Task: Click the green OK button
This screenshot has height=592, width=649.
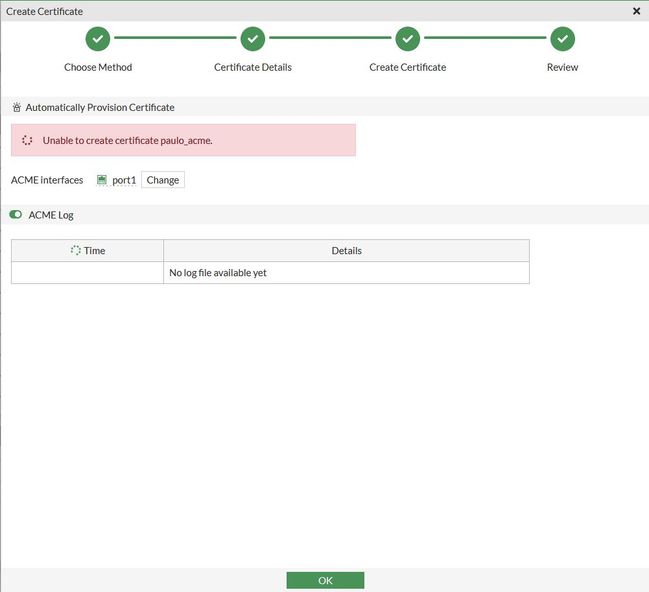Action: (325, 580)
